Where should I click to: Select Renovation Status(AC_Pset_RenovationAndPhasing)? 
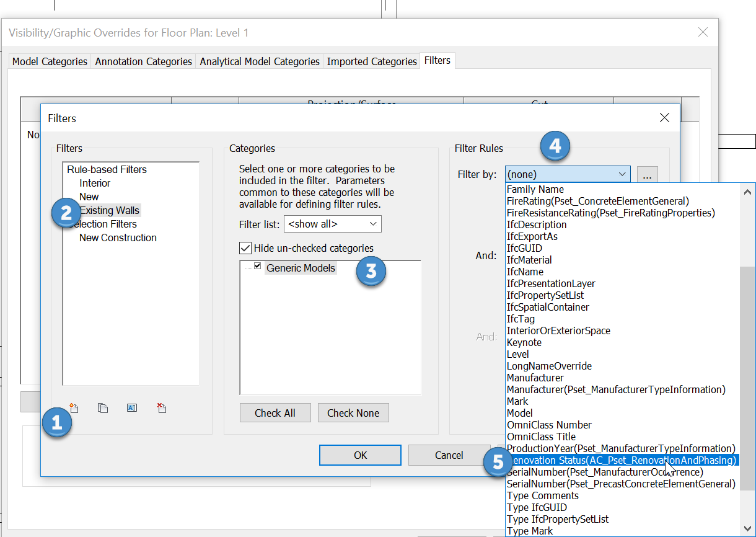pos(622,460)
